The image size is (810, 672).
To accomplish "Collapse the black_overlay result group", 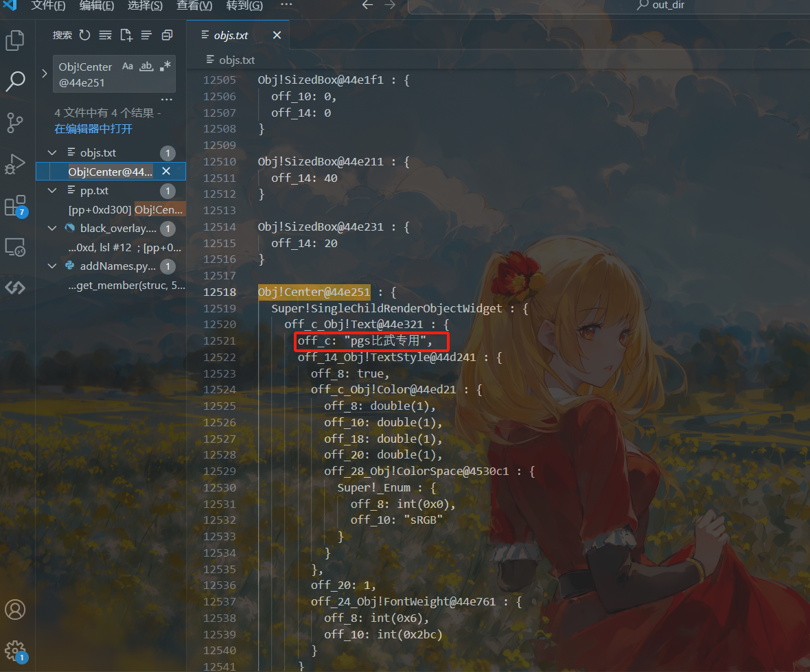I will click(x=52, y=228).
